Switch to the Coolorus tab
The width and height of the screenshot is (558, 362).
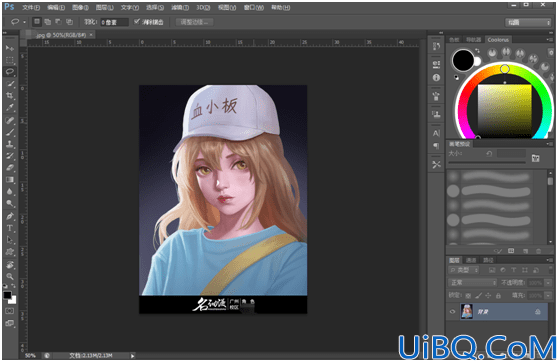[x=498, y=40]
